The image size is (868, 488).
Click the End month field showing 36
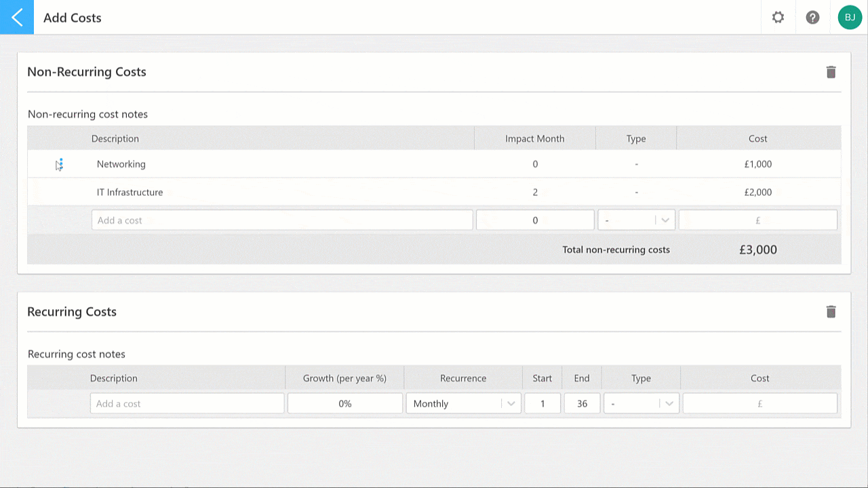(x=582, y=403)
